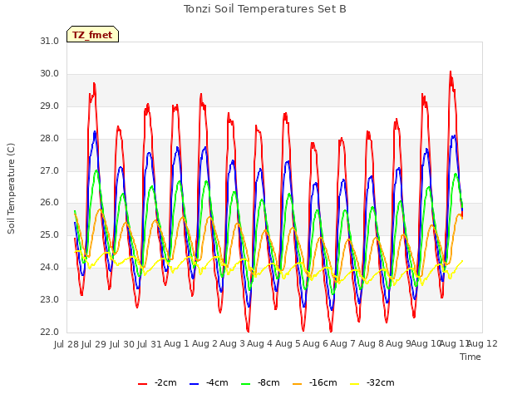This screenshot has width=532, height=399.
Task: Click the 'Aug 8' x-axis date
Action: tap(371, 344)
